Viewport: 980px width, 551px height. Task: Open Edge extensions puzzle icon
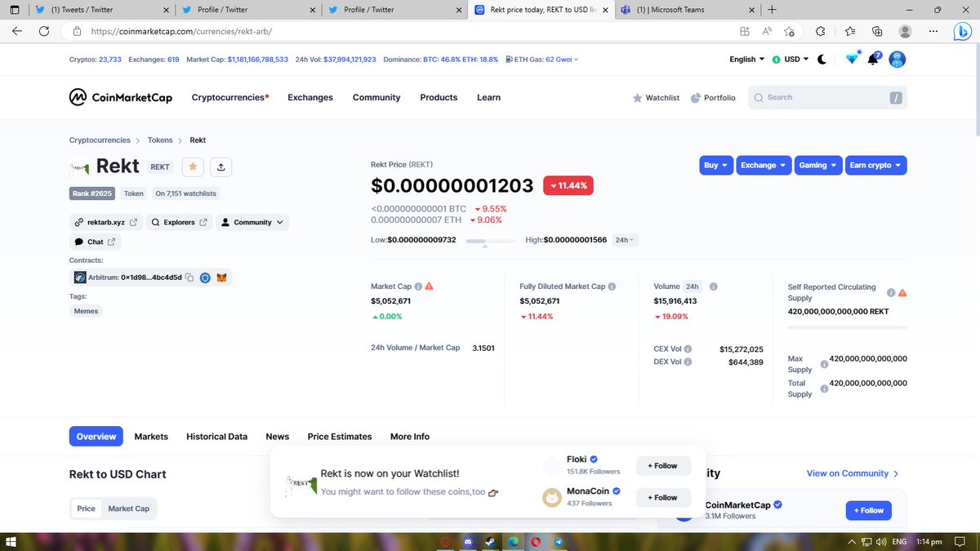(820, 31)
